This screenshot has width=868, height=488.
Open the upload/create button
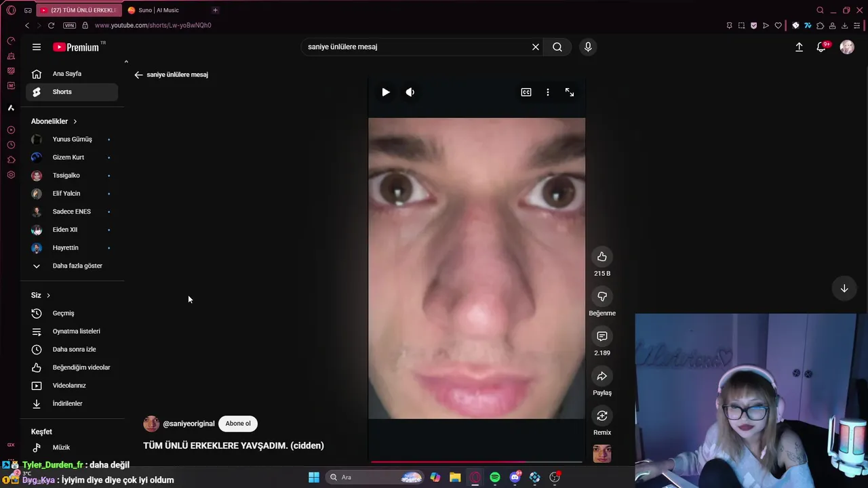click(x=799, y=47)
